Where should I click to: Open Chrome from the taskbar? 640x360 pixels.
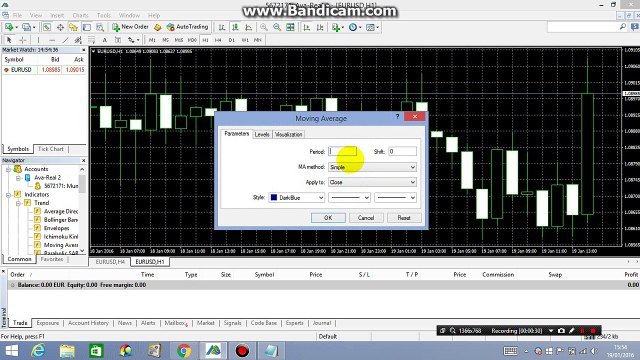pyautogui.click(x=184, y=351)
